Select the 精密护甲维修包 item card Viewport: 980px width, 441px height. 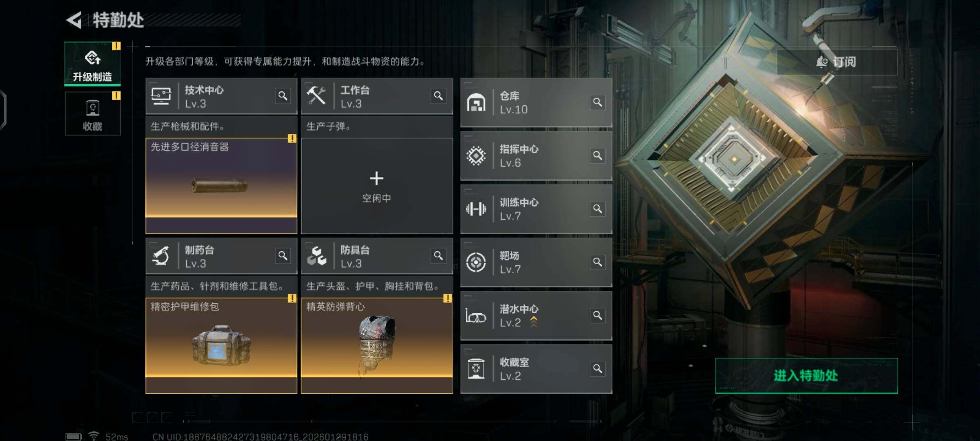[221, 345]
